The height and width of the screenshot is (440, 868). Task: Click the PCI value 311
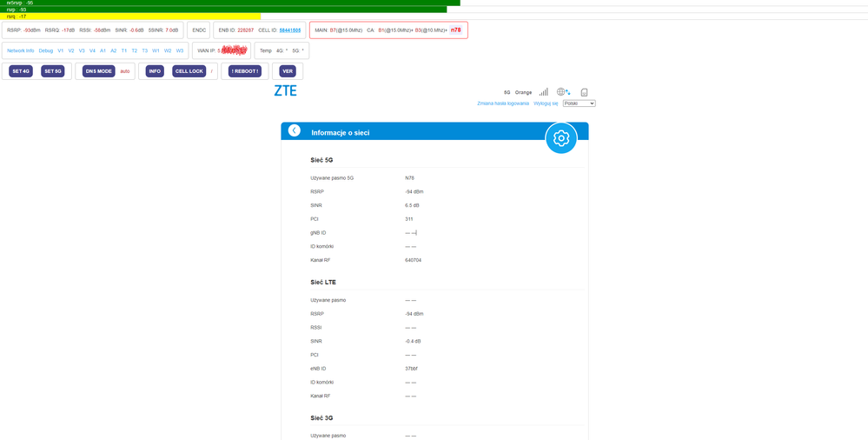coord(409,219)
